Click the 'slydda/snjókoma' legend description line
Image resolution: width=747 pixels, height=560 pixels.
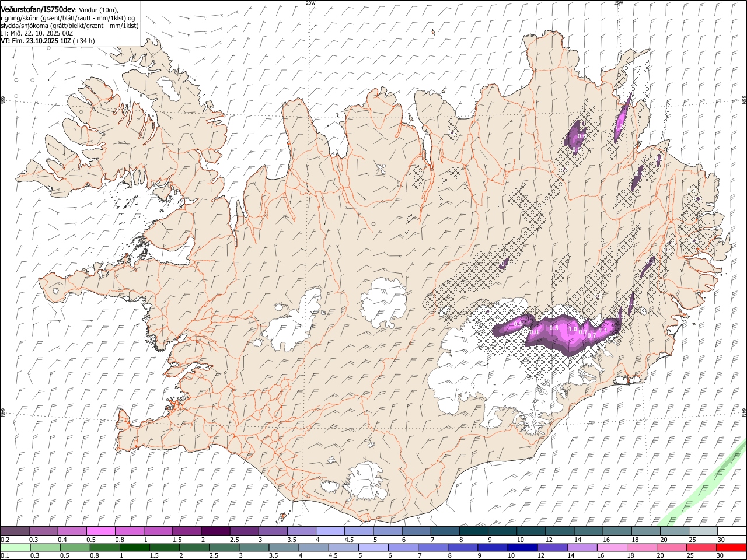click(69, 26)
